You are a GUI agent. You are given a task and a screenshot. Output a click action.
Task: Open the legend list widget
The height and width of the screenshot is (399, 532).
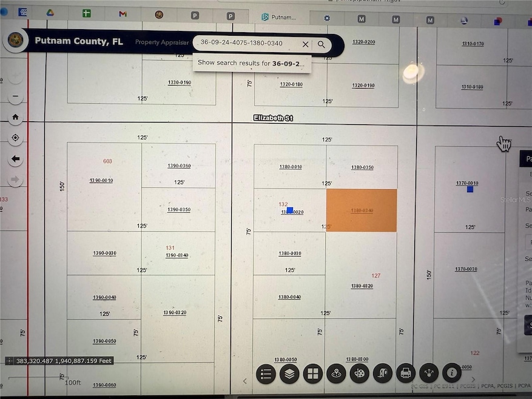tap(266, 374)
